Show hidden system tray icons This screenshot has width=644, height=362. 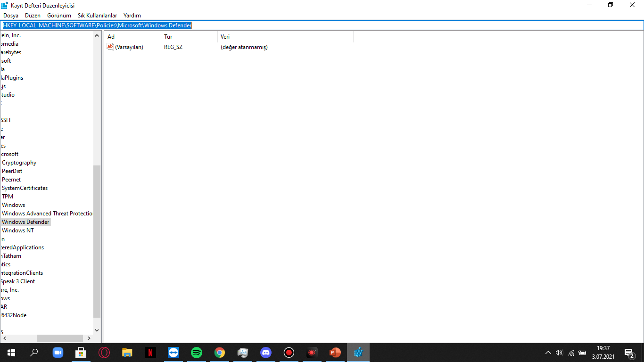pyautogui.click(x=548, y=353)
